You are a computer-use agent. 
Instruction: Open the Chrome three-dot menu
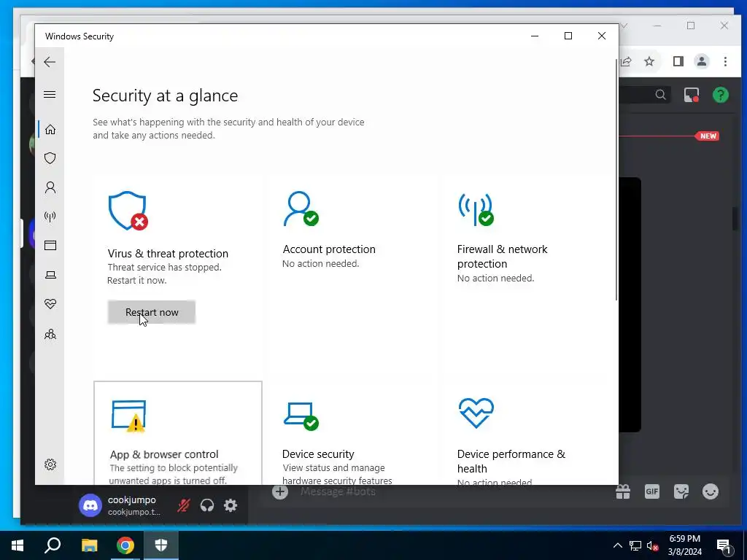(725, 61)
